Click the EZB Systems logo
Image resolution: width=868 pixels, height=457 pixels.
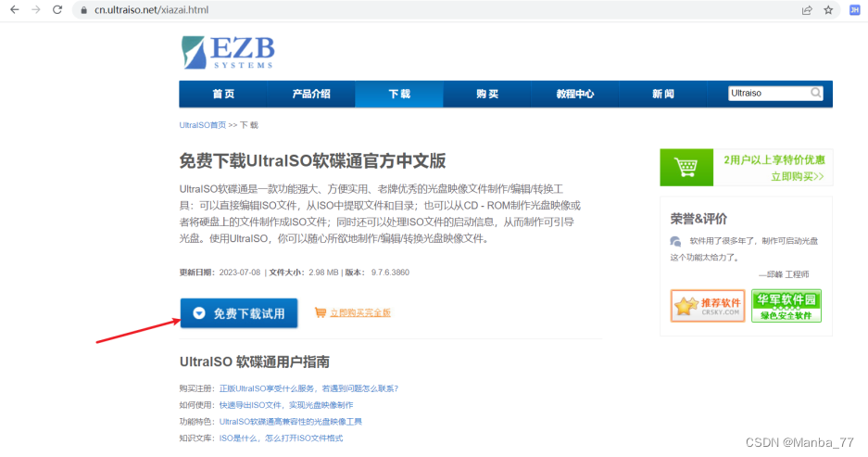click(x=228, y=53)
